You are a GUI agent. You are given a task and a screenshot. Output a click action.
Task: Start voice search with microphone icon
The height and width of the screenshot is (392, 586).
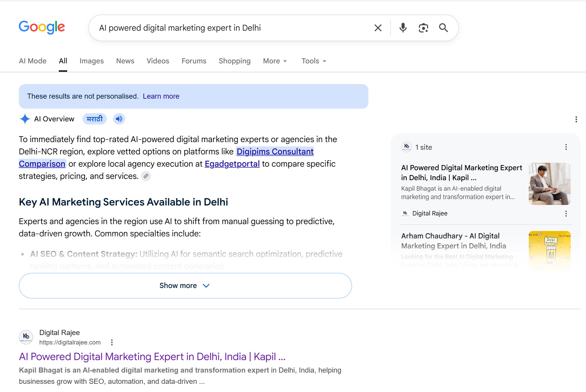403,28
